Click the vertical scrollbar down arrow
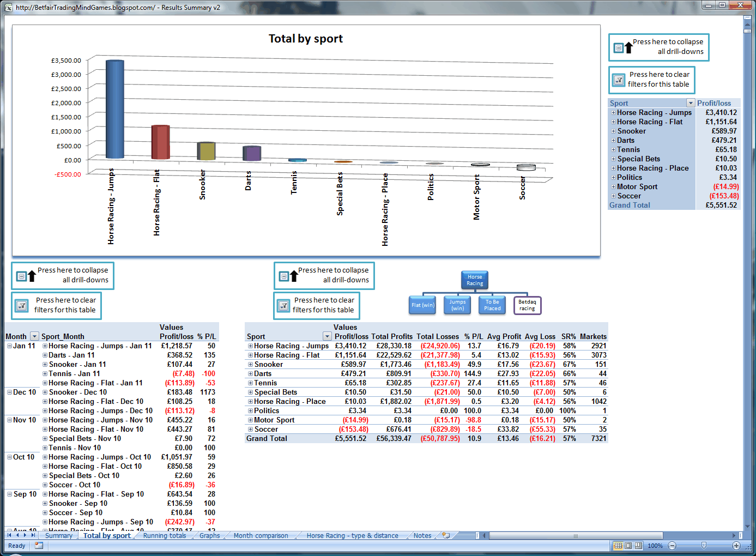756x556 pixels. pyautogui.click(x=748, y=526)
